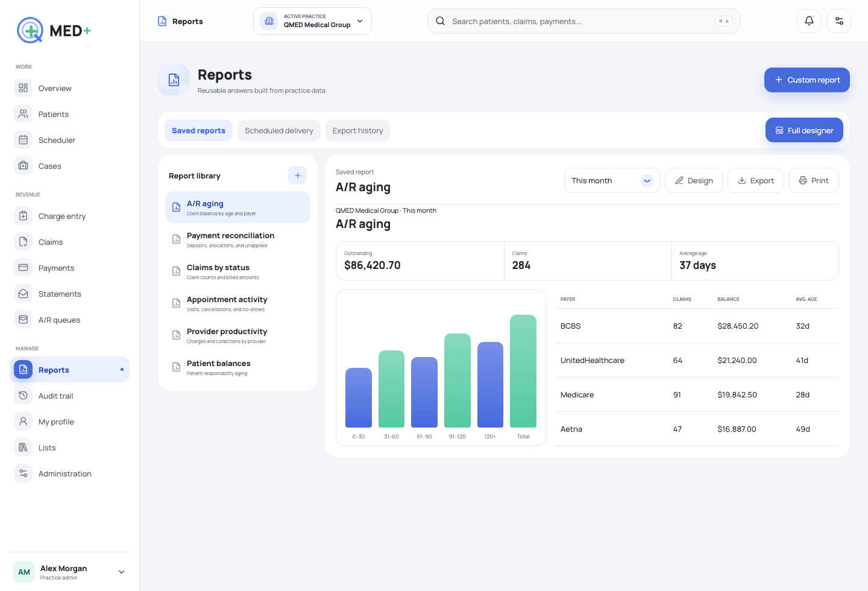Click the Total bar in chart
Screen dimensions: 868x591
point(523,371)
